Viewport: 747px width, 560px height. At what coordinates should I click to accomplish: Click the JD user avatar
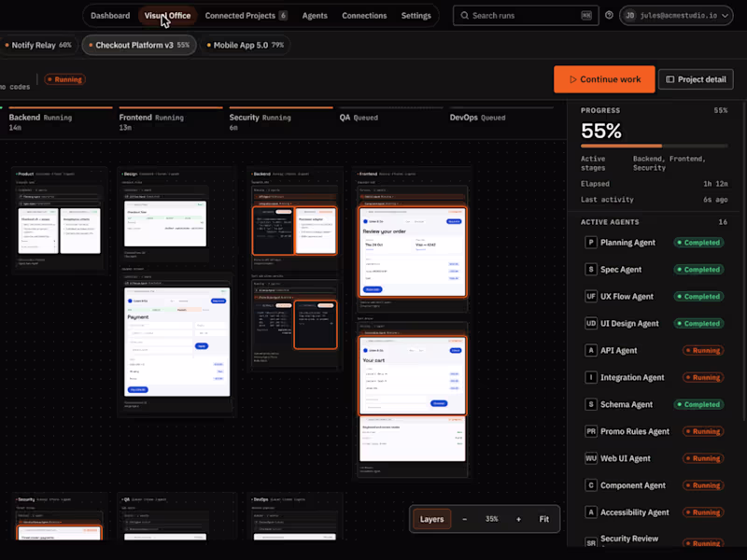click(x=629, y=16)
